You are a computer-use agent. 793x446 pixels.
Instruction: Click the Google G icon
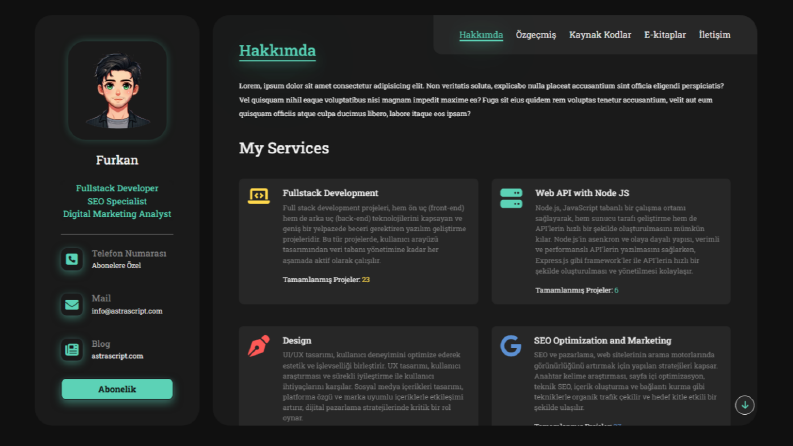coord(510,346)
